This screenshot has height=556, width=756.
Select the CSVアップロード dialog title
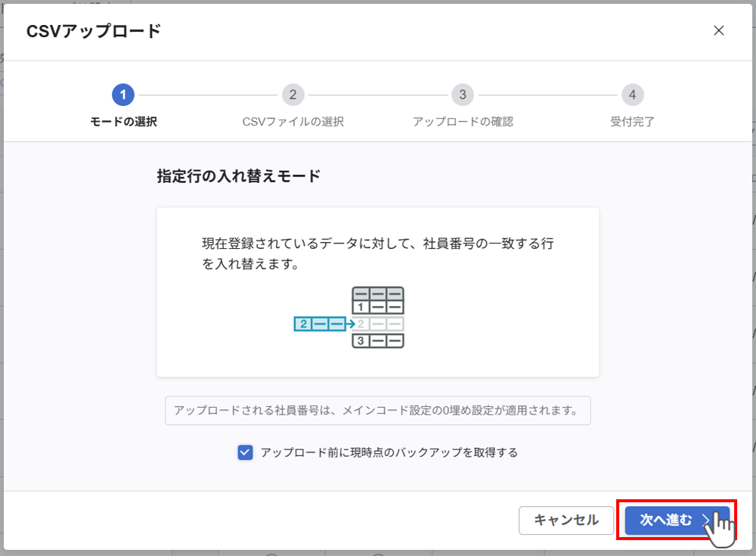coord(92,31)
